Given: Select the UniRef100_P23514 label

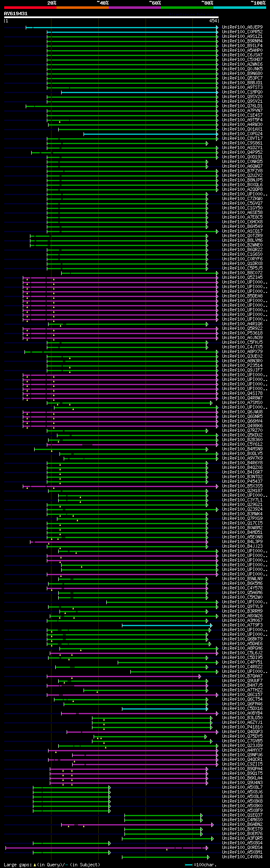Looking at the screenshot, I should 242,366.
